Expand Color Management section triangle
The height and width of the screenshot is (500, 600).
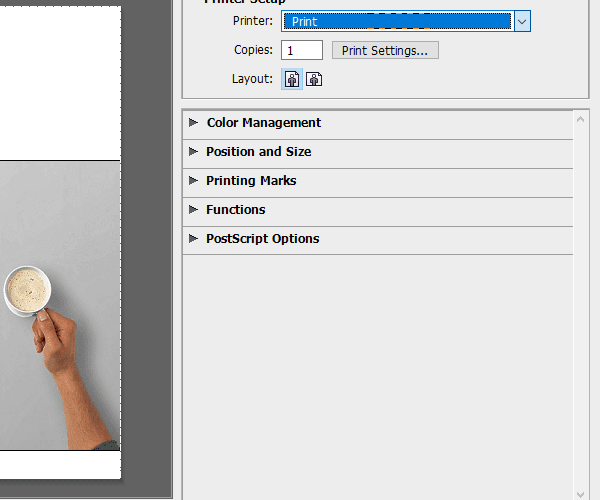coord(194,122)
